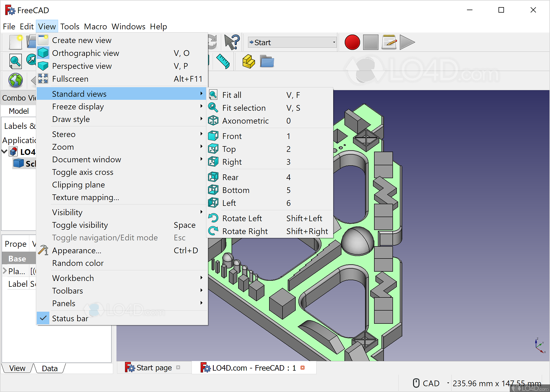Image resolution: width=550 pixels, height=392 pixels.
Task: Select Toggle visibility in the View menu
Action: 80,225
